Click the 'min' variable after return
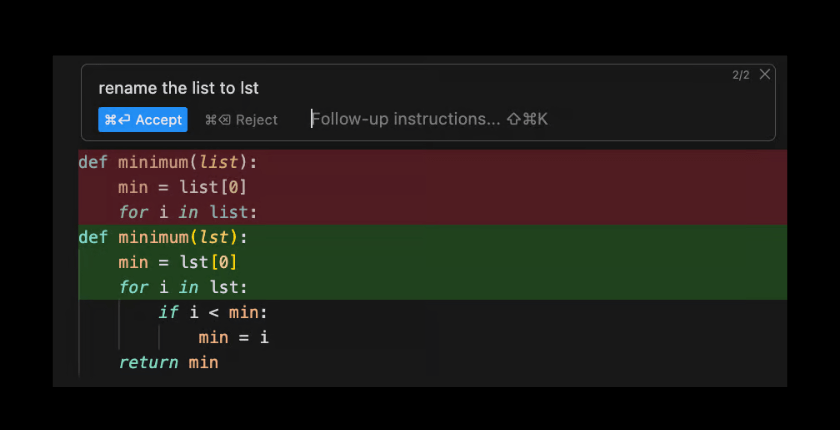 [x=203, y=362]
